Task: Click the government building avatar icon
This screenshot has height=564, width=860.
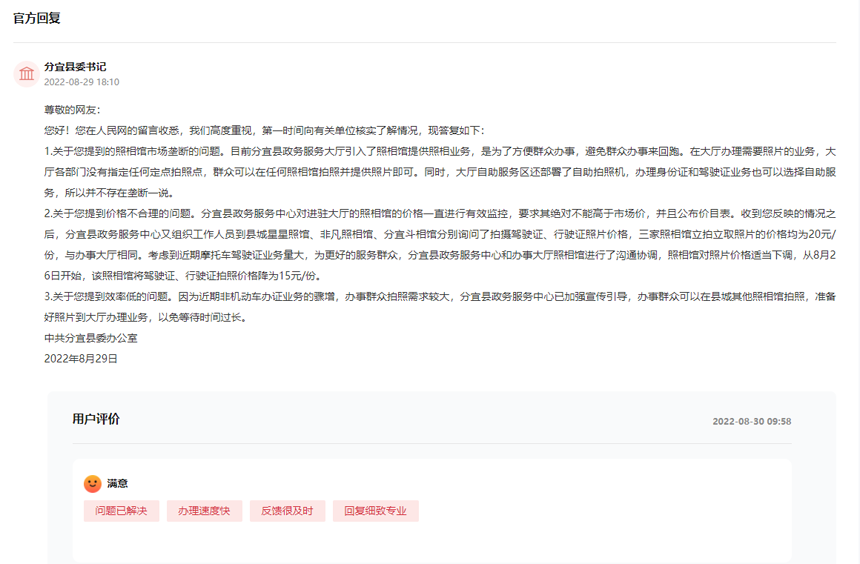Action: point(27,74)
